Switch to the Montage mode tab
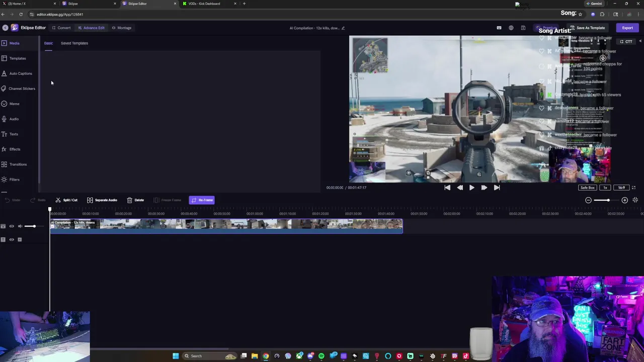This screenshot has height=362, width=644. [122, 28]
